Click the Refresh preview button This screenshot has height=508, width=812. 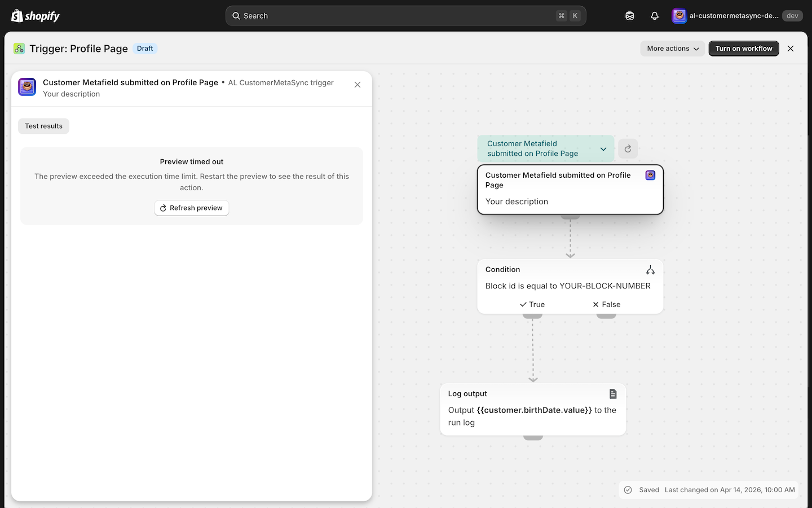[192, 208]
